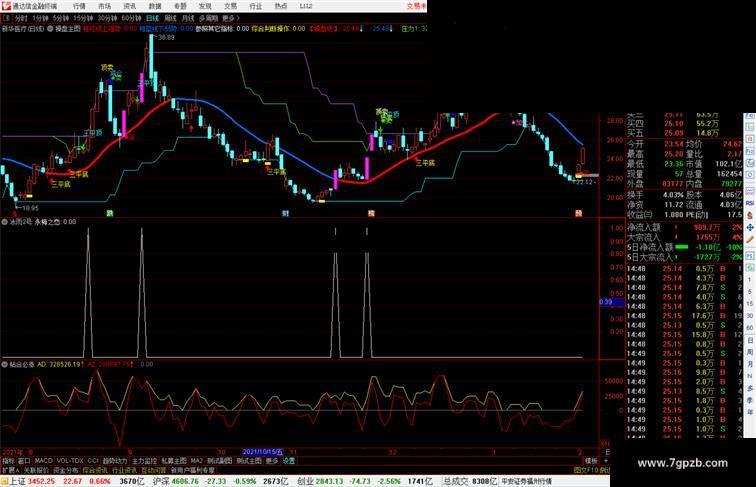Select sidebar period shortcut 日
Image resolution: width=756 pixels, height=487 pixels.
[750, 340]
